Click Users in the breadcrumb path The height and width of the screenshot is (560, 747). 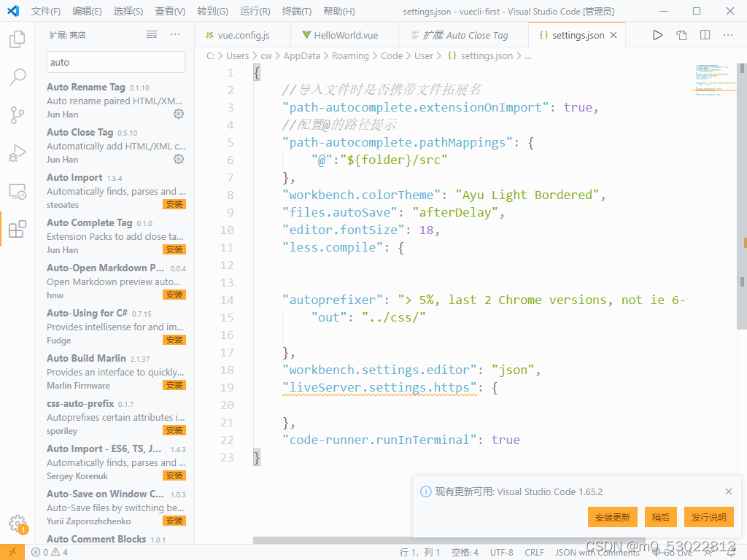[x=237, y=55]
